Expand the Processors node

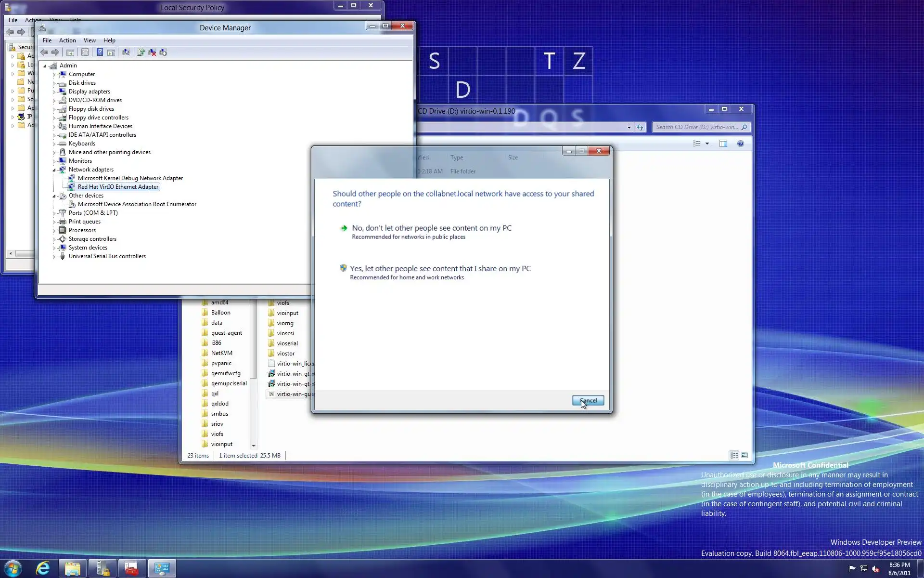[x=54, y=230]
